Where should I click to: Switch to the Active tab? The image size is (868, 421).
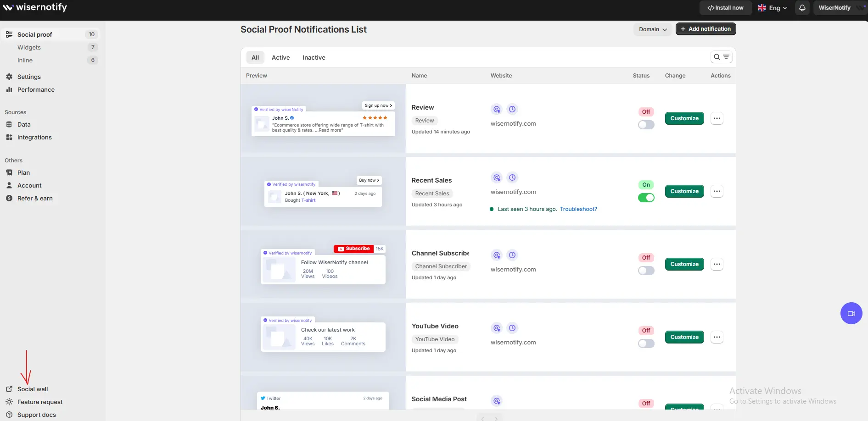click(x=280, y=57)
